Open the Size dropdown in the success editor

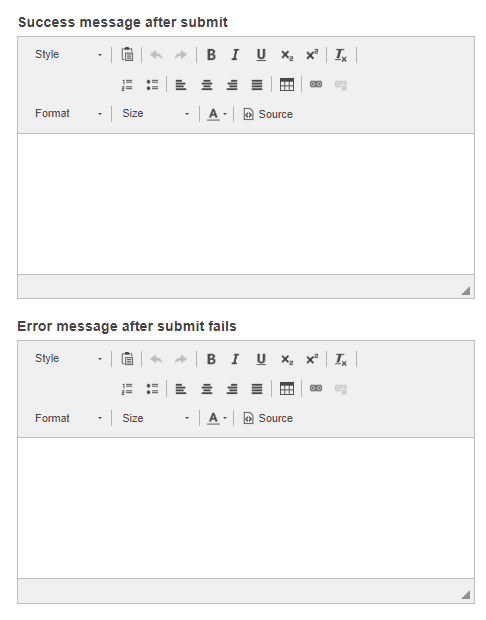click(156, 114)
